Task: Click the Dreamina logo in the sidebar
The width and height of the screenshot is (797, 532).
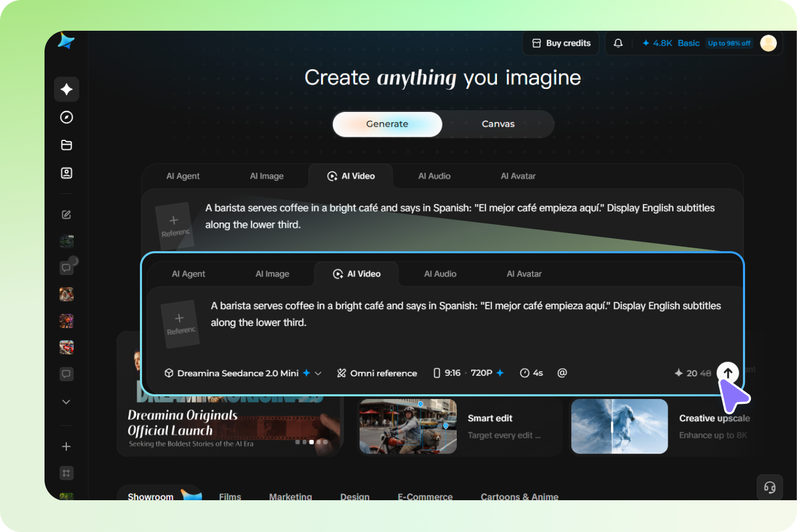Action: [66, 41]
